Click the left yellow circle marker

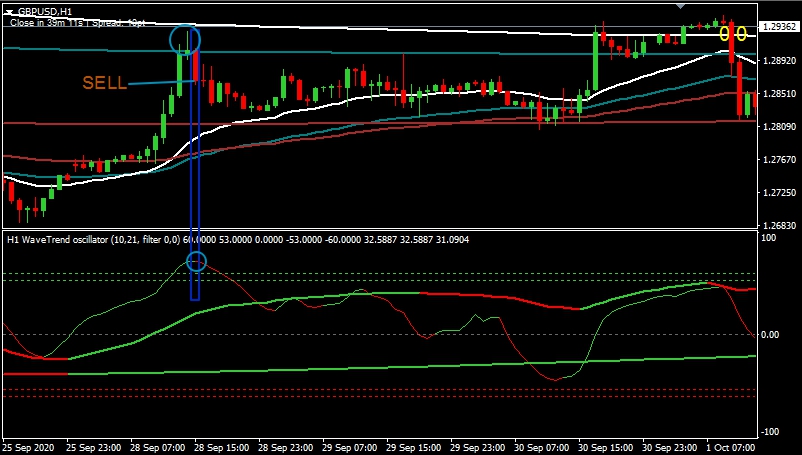pos(726,33)
